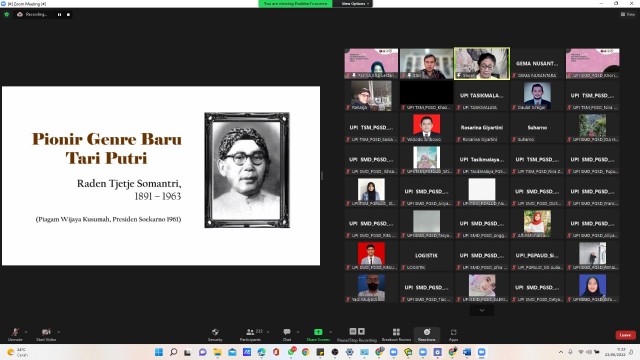The width and height of the screenshot is (640, 360).
Task: Click the muted mic icon on LOGISTIK tile
Action: click(x=403, y=267)
